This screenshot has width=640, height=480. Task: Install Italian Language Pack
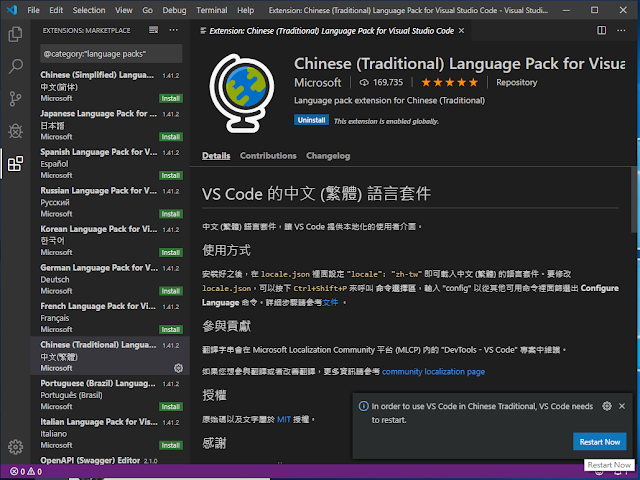pyautogui.click(x=171, y=445)
